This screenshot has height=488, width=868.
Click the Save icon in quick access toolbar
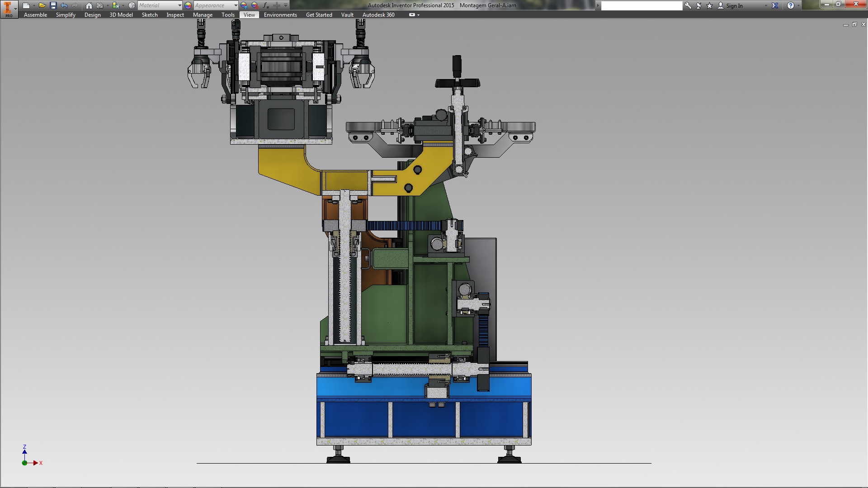pyautogui.click(x=53, y=5)
